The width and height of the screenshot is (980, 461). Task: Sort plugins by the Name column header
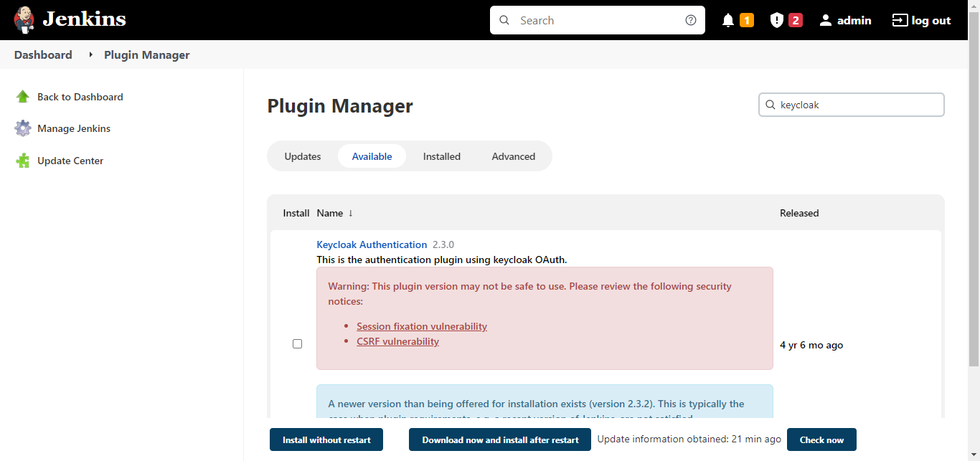click(x=334, y=213)
